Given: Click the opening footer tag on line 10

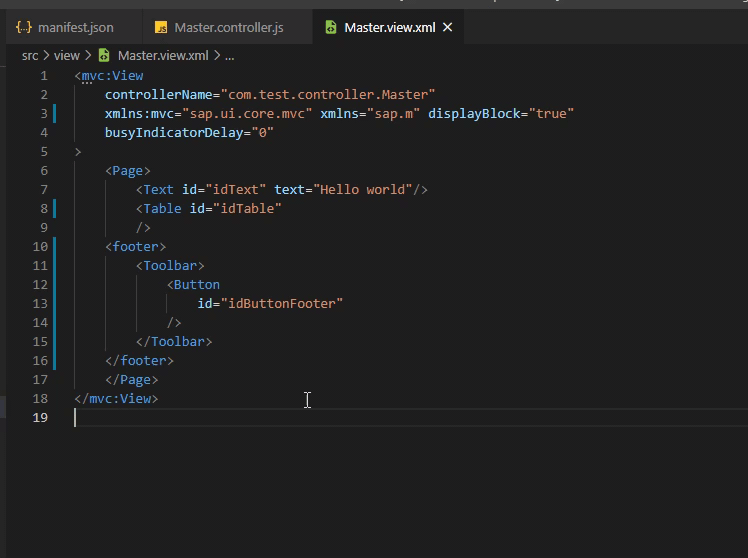Looking at the screenshot, I should click(135, 247).
